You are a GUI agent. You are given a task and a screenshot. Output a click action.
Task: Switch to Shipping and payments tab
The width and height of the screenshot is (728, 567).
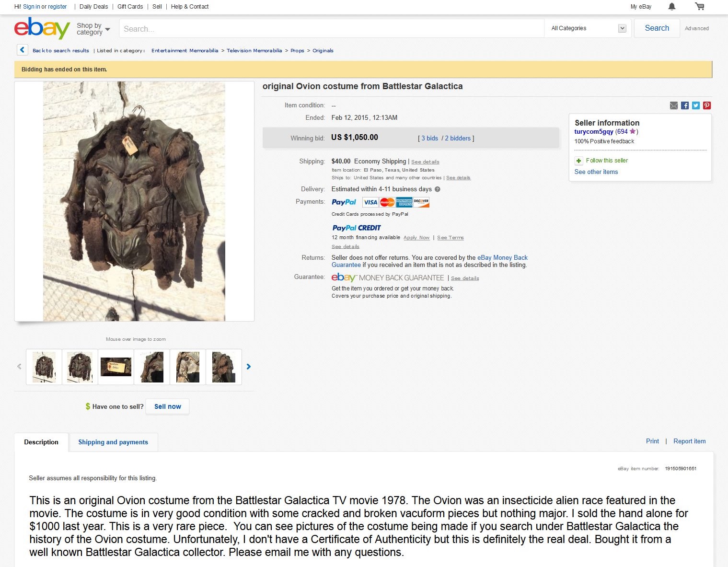coord(113,442)
